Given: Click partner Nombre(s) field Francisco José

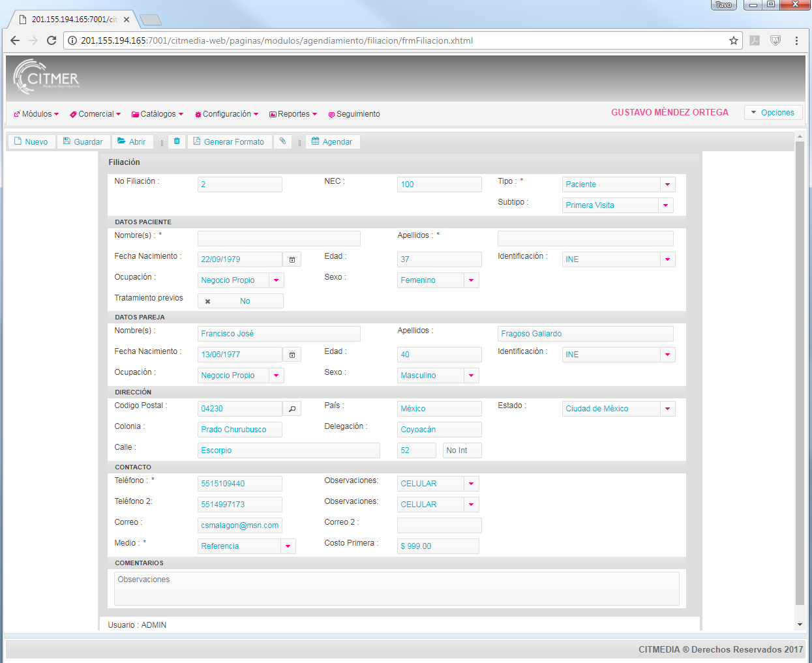Looking at the screenshot, I should click(x=279, y=334).
